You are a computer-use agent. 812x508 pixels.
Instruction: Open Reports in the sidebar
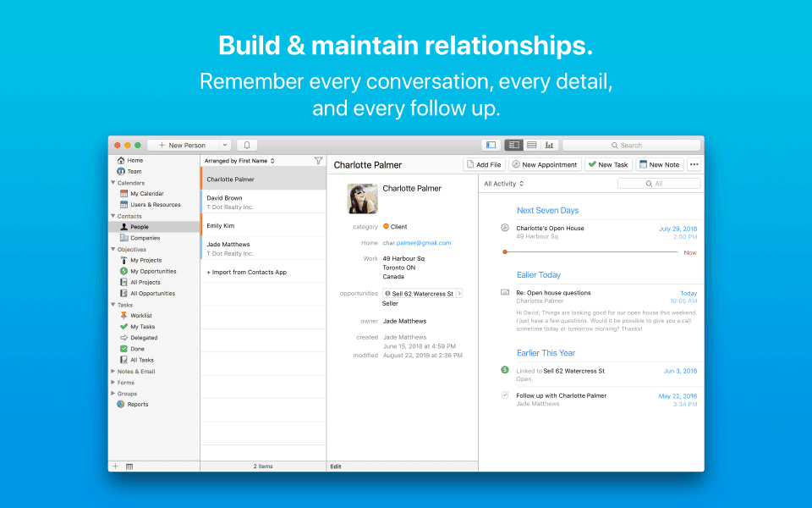tap(137, 404)
